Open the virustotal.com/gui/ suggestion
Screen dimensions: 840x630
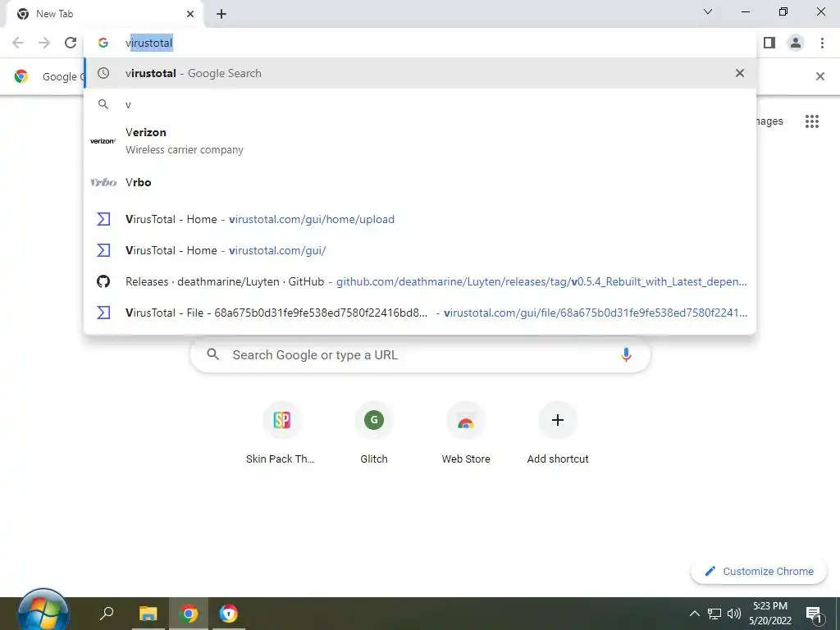point(420,250)
